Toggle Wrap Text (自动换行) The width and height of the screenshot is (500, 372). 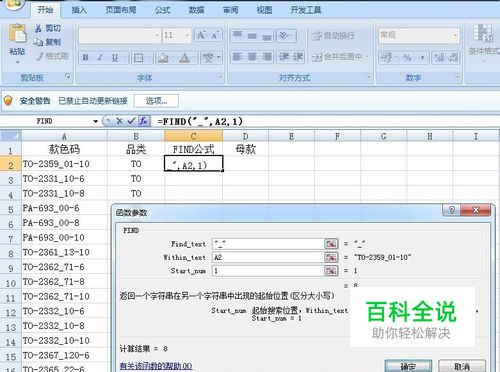333,35
